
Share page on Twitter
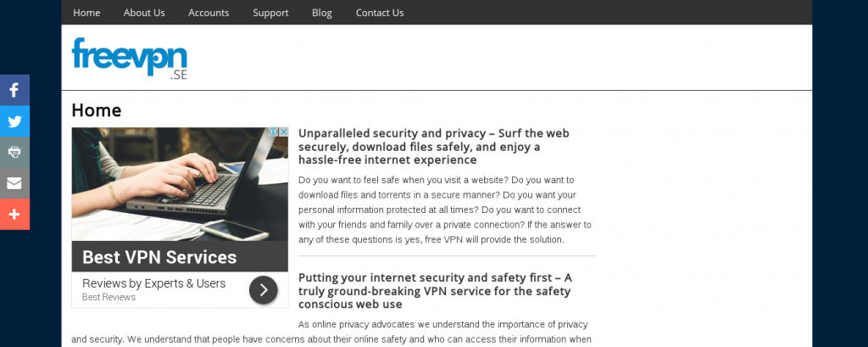(14, 121)
